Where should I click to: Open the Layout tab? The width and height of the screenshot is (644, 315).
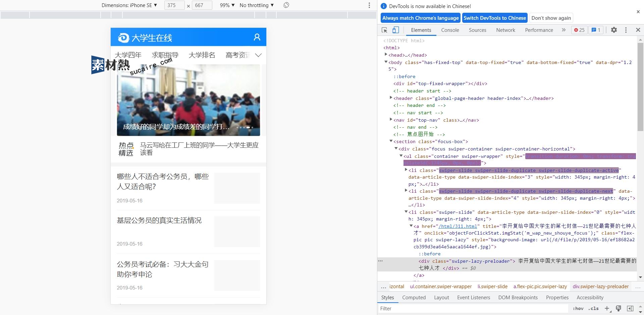click(x=441, y=298)
